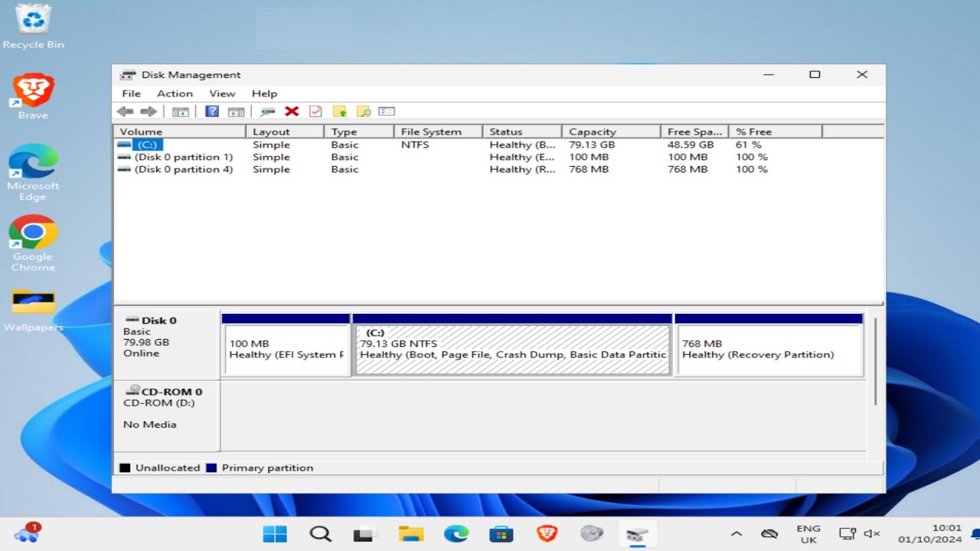Select the 100 MB EFI System partition block

pos(286,345)
